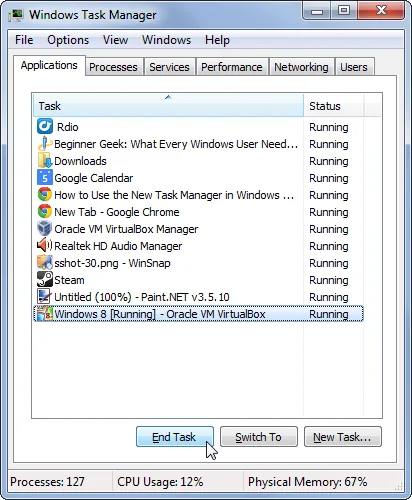Open the View menu
This screenshot has width=412, height=500.
click(x=115, y=40)
